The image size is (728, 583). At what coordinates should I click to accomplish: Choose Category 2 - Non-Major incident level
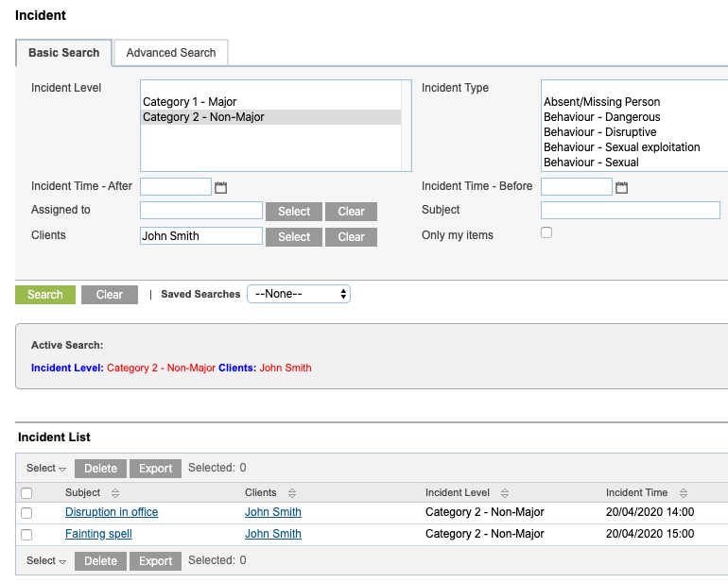point(271,117)
